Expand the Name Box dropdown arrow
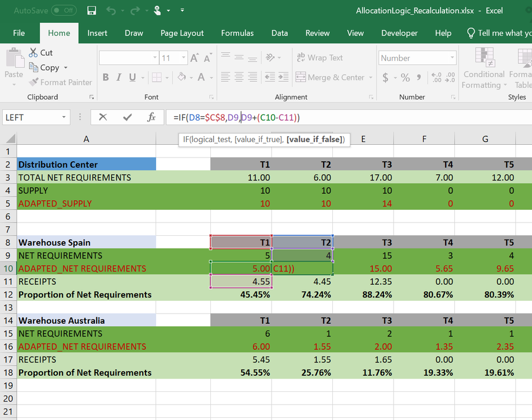The image size is (532, 420). pos(64,117)
